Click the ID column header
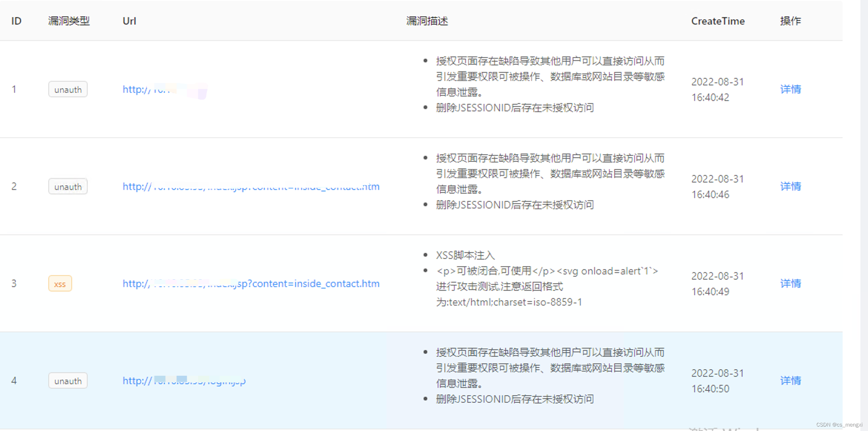The height and width of the screenshot is (431, 868). [16, 21]
